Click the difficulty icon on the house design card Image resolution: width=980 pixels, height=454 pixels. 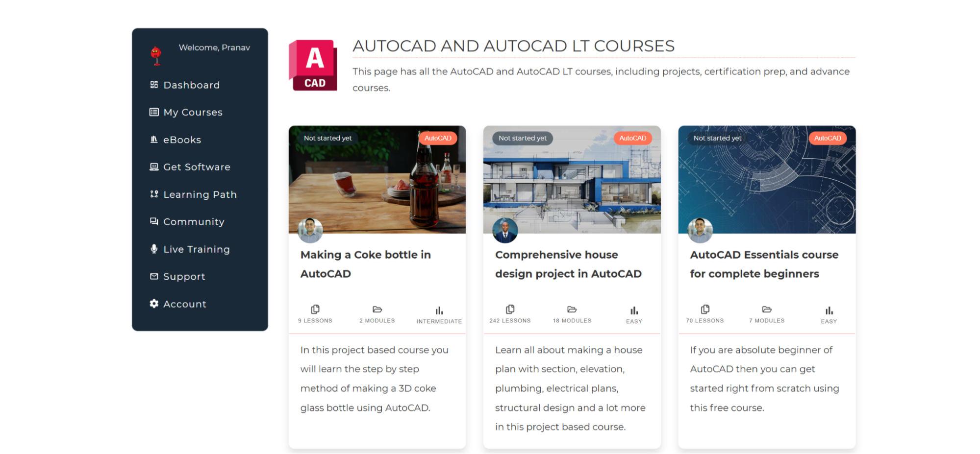click(634, 311)
